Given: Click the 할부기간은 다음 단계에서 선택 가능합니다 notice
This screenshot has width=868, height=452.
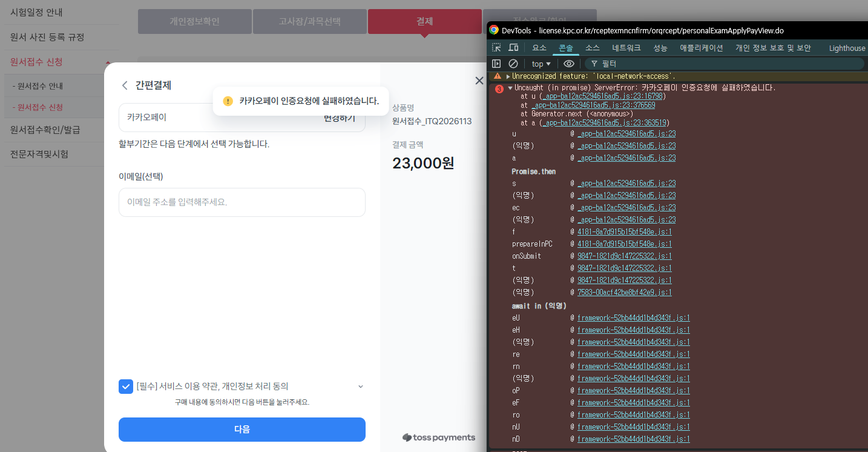Looking at the screenshot, I should point(194,144).
